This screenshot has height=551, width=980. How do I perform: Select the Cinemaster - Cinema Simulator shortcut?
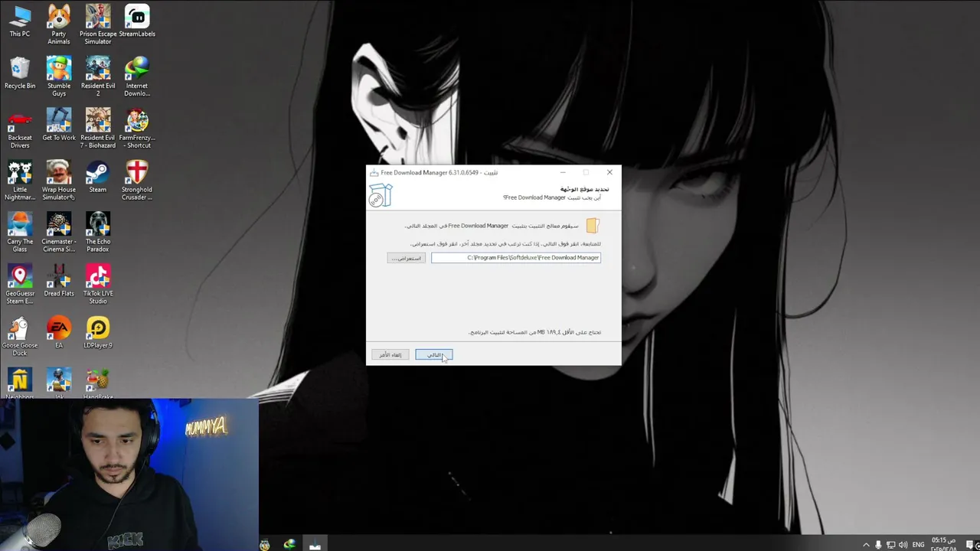click(x=59, y=233)
